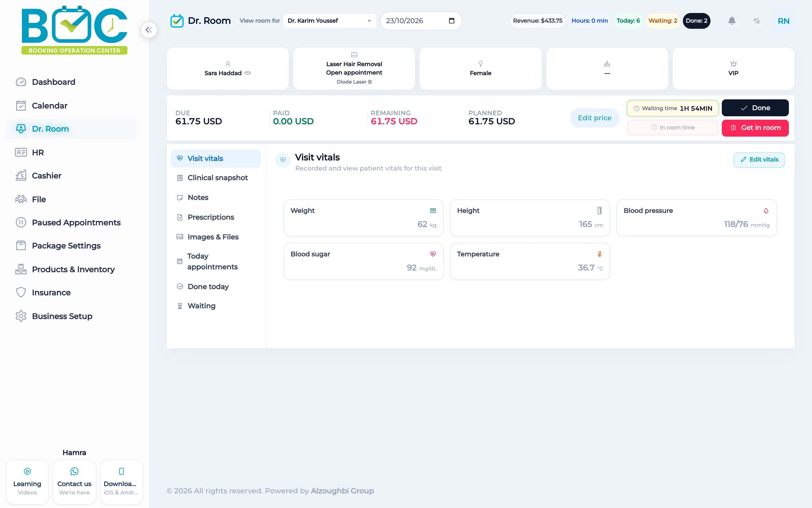
Task: Collapse the sidebar with the double-chevron button
Action: (149, 30)
